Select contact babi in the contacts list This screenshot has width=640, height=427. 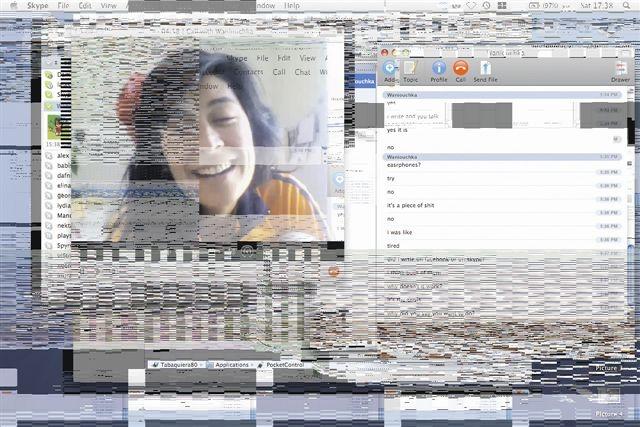(x=63, y=166)
